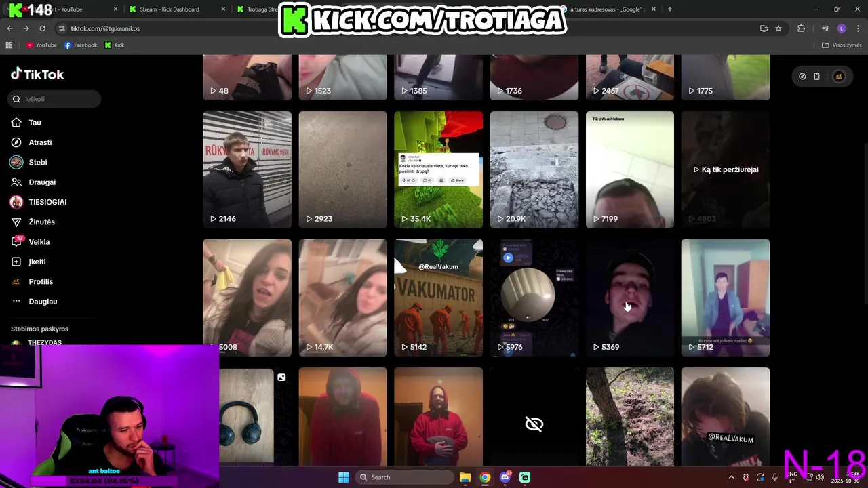Open the video with 1775 views
This screenshot has height=488, width=868.
pyautogui.click(x=725, y=77)
